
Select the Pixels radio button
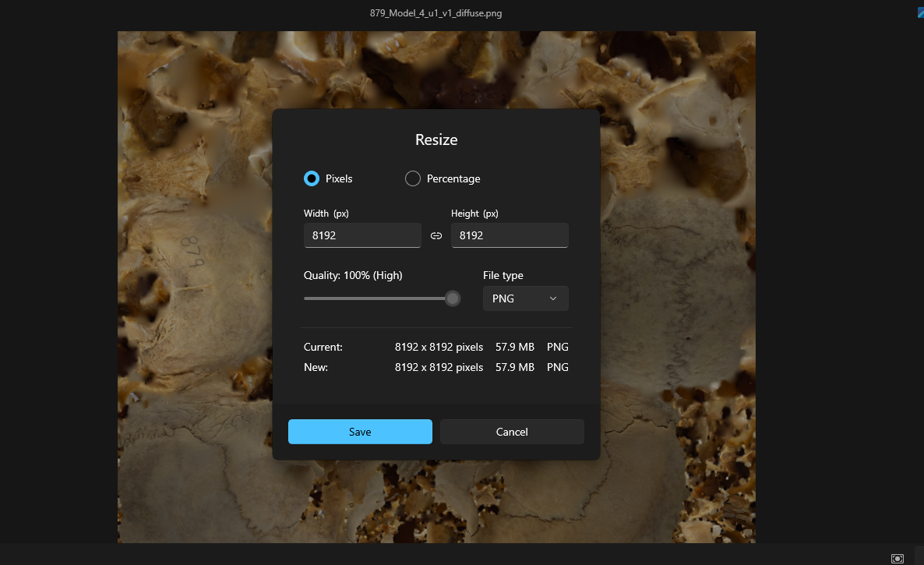312,178
